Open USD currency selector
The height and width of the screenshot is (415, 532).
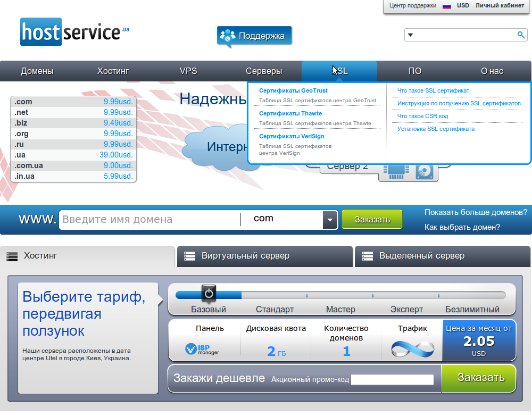[463, 6]
